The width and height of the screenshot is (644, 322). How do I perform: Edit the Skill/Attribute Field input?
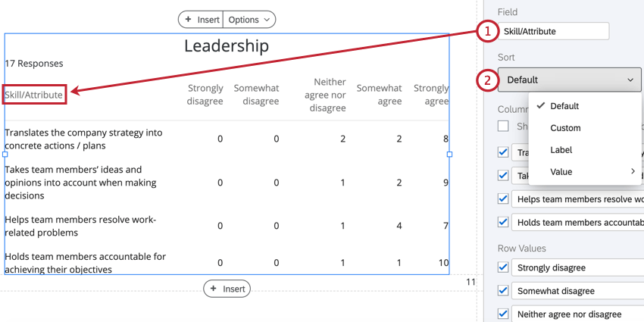[553, 31]
